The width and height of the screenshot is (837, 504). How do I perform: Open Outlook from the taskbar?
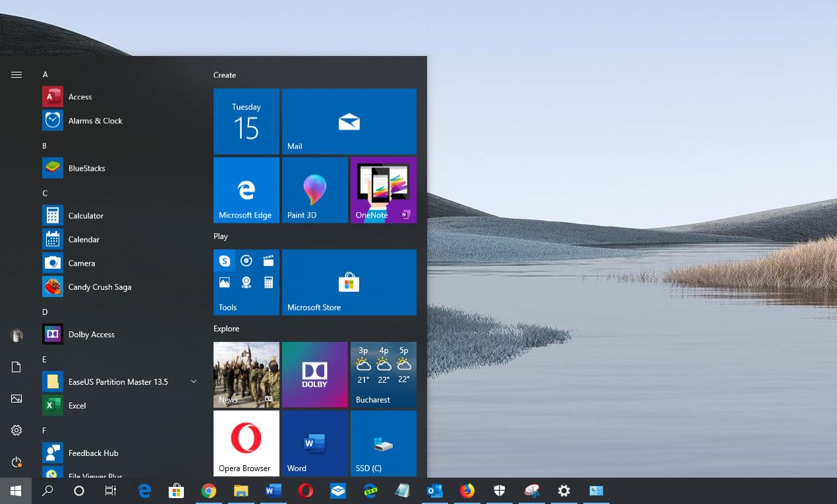(434, 491)
